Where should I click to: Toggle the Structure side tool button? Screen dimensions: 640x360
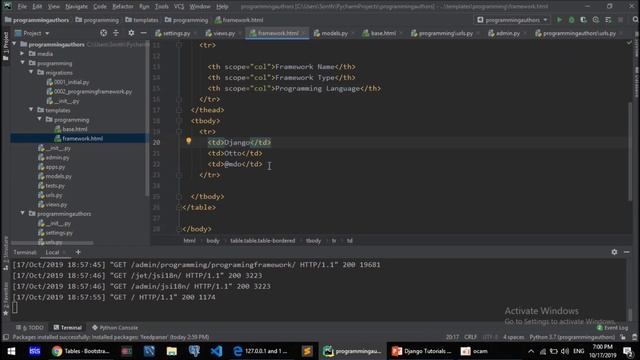coord(5,253)
